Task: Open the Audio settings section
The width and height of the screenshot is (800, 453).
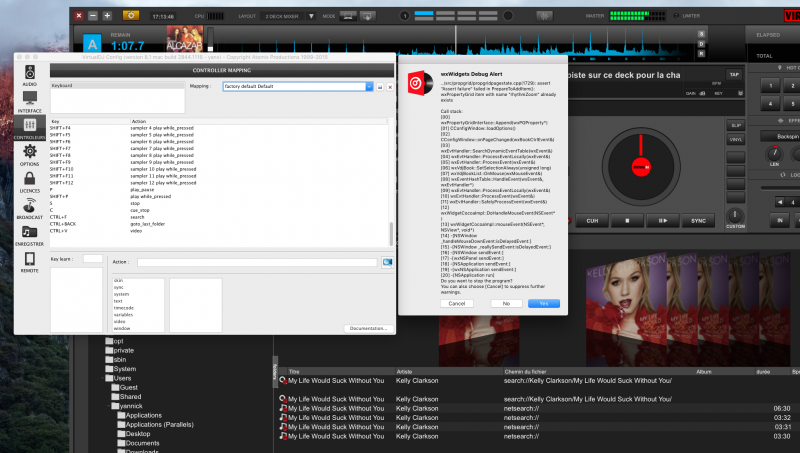Action: coord(30,75)
